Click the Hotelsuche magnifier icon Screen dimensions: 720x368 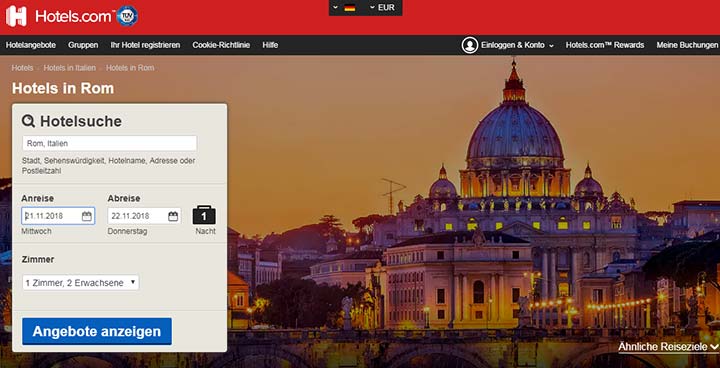tap(28, 121)
